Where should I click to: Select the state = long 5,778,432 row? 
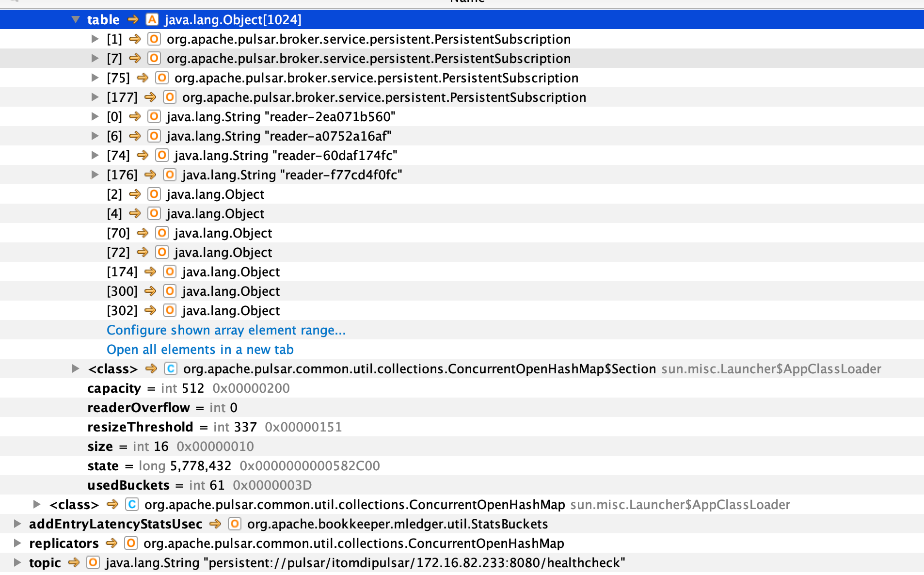tap(462, 466)
